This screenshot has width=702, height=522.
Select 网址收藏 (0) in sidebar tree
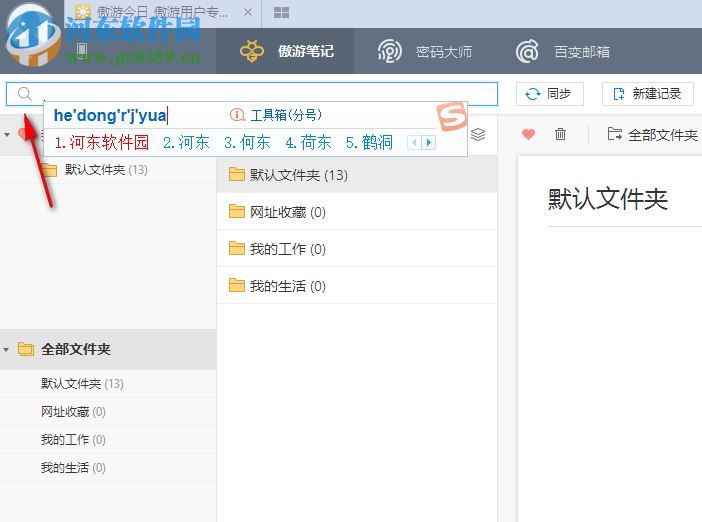click(108, 411)
